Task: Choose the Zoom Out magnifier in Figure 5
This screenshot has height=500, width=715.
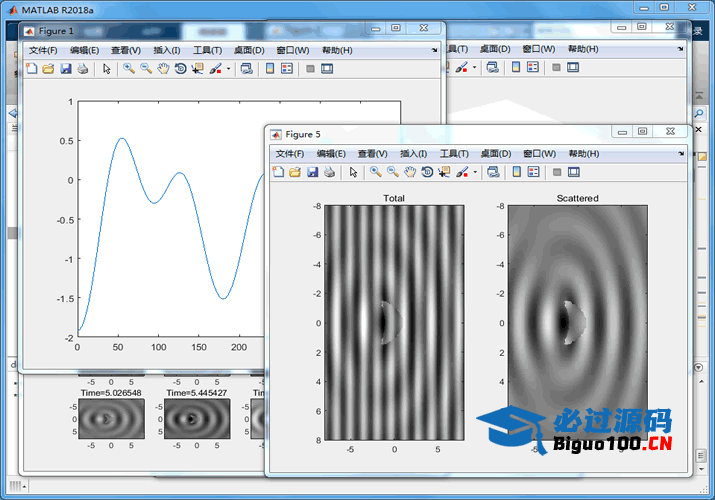Action: point(392,172)
